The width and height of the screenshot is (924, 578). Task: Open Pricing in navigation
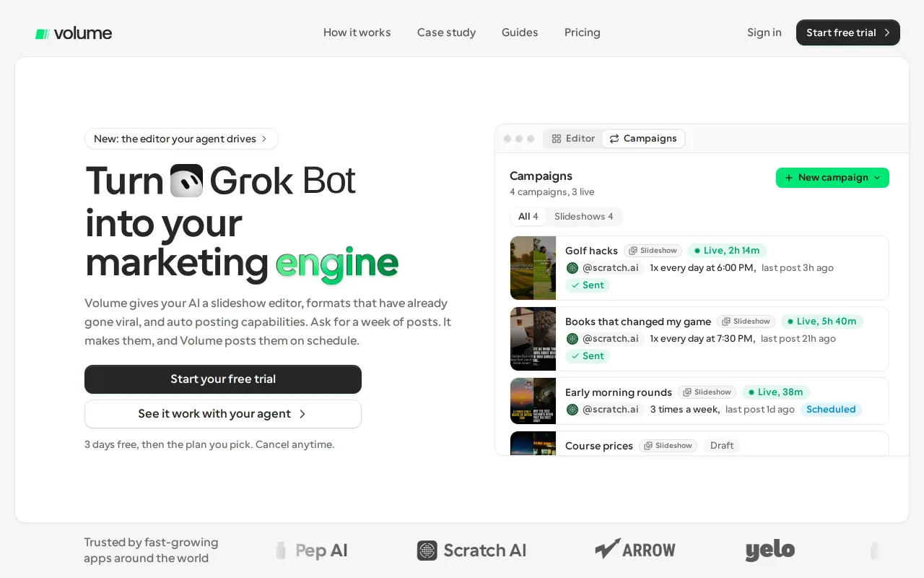(583, 33)
